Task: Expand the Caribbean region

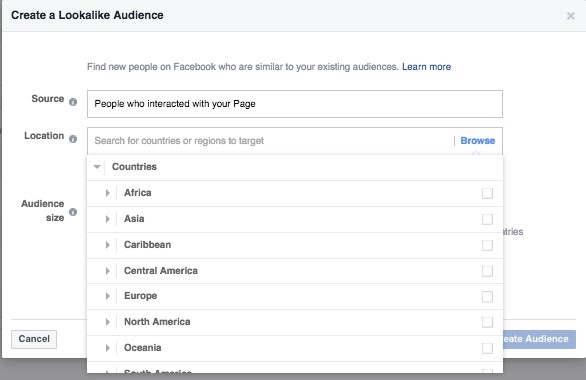Action: pyautogui.click(x=108, y=245)
